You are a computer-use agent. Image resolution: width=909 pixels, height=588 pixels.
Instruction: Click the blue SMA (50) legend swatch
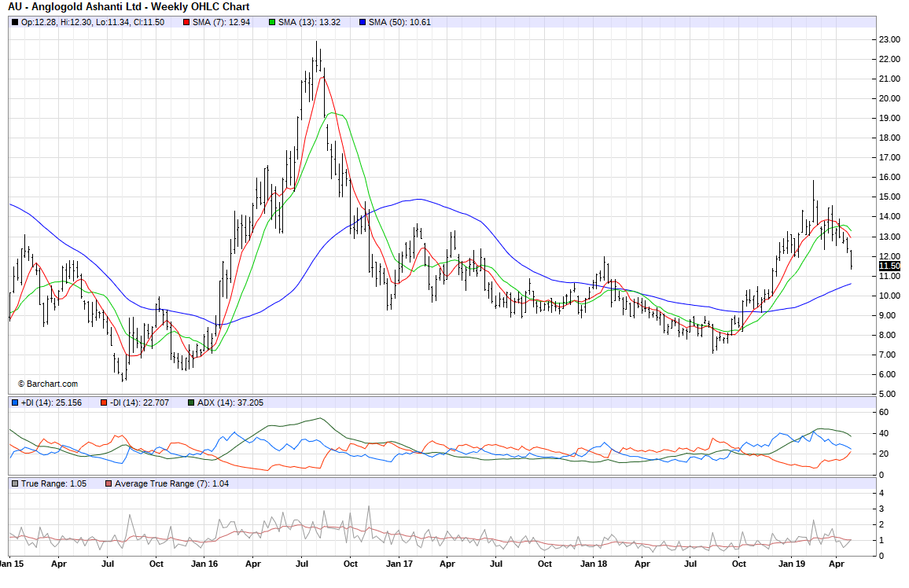point(363,23)
